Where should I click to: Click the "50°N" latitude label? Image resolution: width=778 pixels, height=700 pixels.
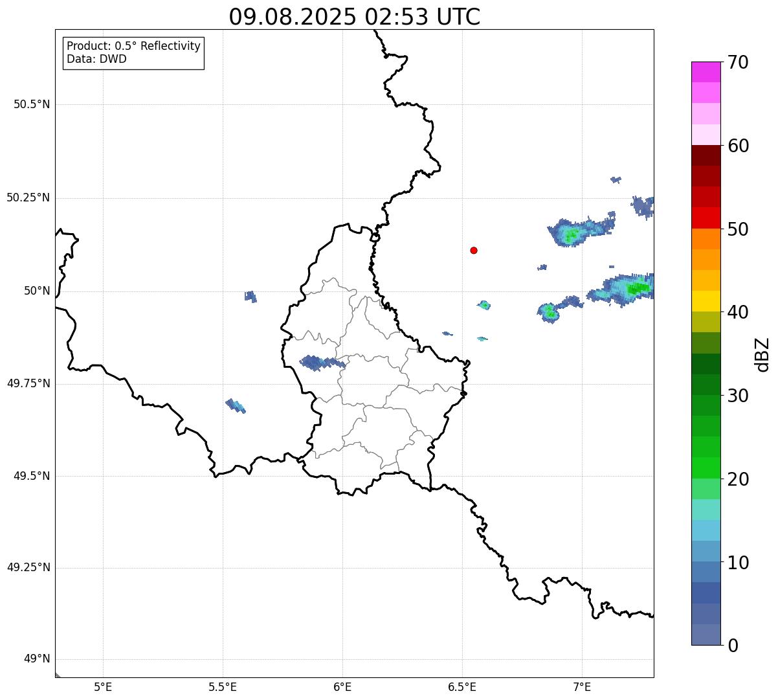pos(37,291)
